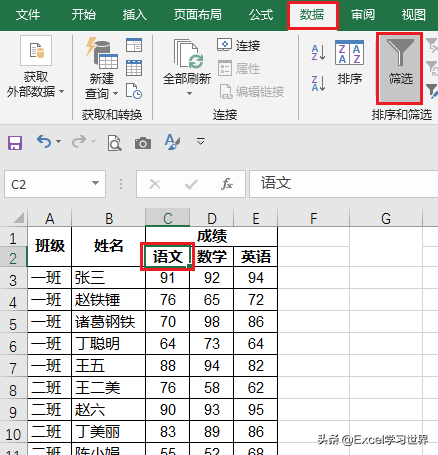The image size is (438, 455).
Task: Expand the Get External Data dropdown
Action: 62,91
